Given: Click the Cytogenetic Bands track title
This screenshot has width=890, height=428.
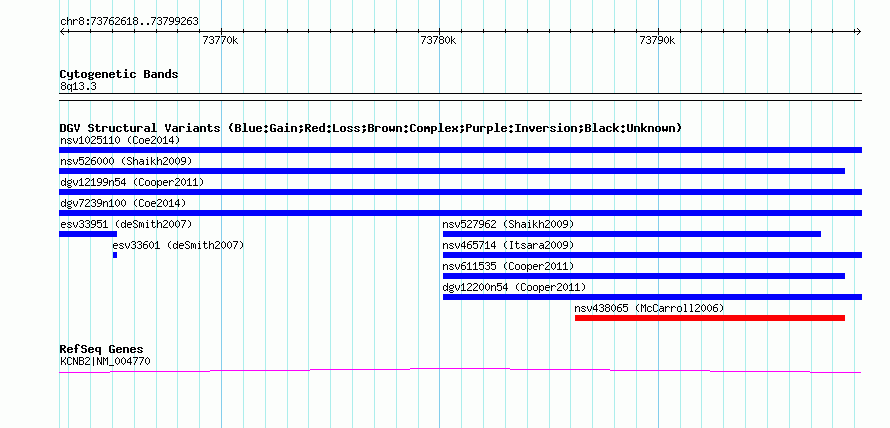Looking at the screenshot, I should [119, 74].
